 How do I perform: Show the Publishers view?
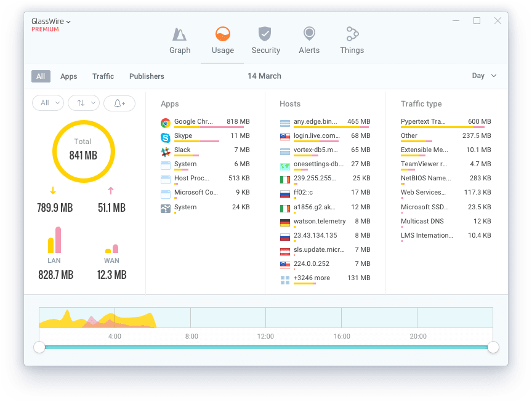click(147, 76)
